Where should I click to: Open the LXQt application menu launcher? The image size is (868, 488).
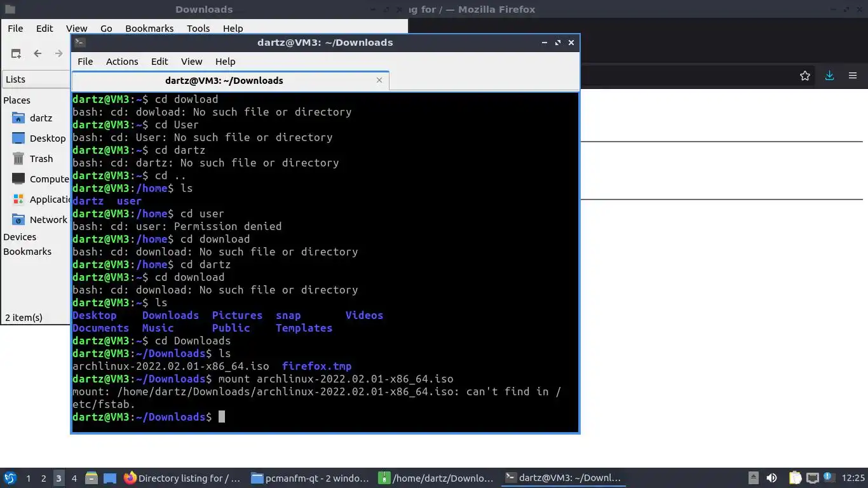(10, 478)
